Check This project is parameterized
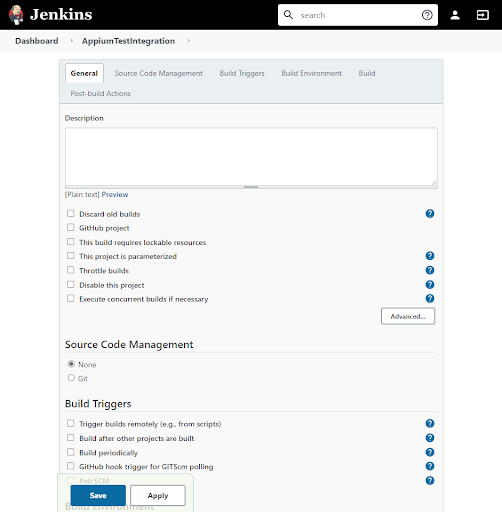The width and height of the screenshot is (502, 512). click(x=70, y=256)
